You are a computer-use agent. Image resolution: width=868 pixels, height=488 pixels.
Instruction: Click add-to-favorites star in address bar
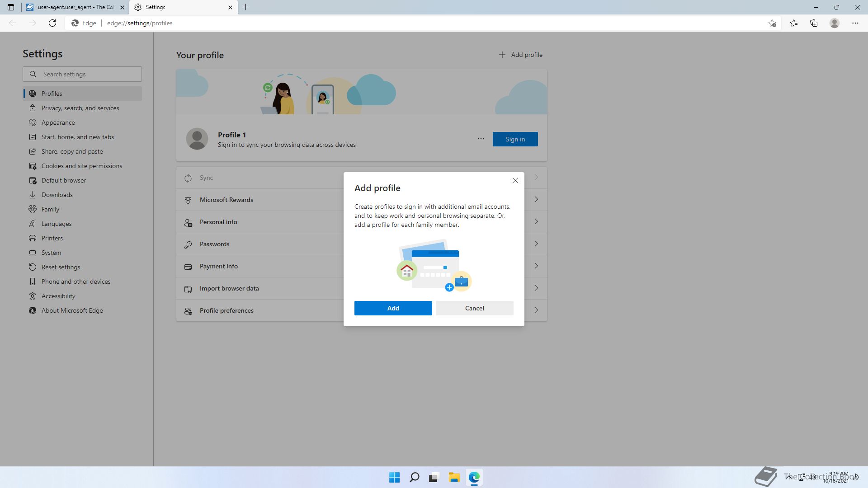point(772,23)
